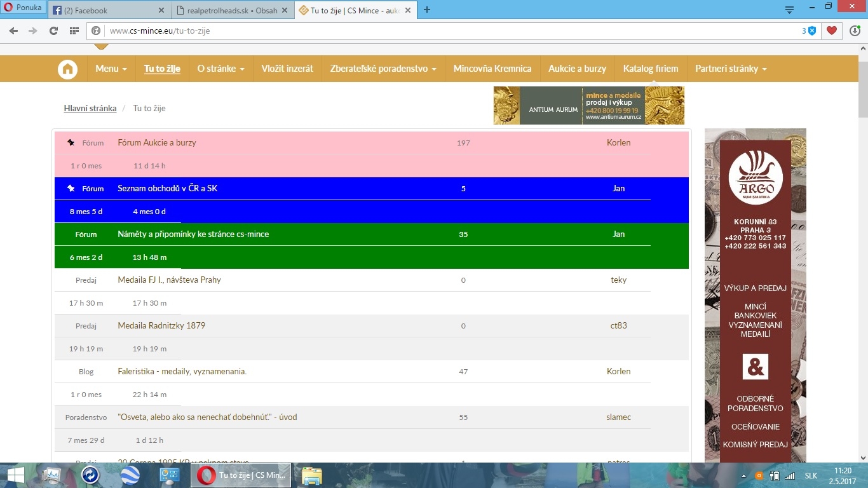
Task: Open the Opera Ponuka menu button
Action: tap(23, 8)
